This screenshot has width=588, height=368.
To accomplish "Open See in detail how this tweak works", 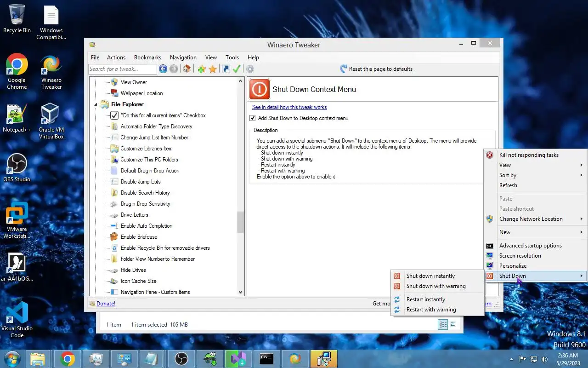I will [289, 107].
